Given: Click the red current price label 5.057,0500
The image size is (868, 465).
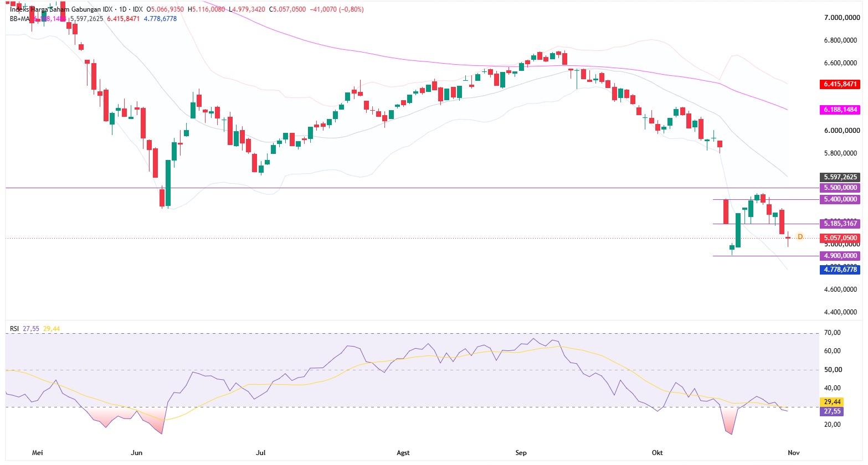Looking at the screenshot, I should point(840,238).
